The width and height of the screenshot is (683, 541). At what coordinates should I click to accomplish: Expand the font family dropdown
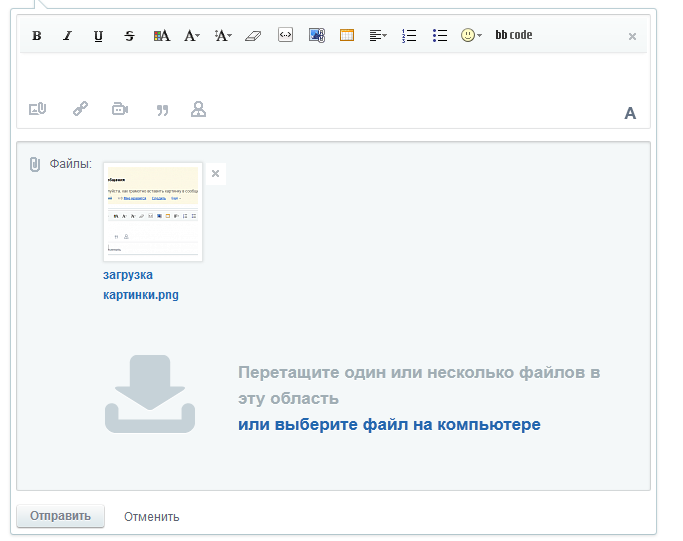point(192,36)
